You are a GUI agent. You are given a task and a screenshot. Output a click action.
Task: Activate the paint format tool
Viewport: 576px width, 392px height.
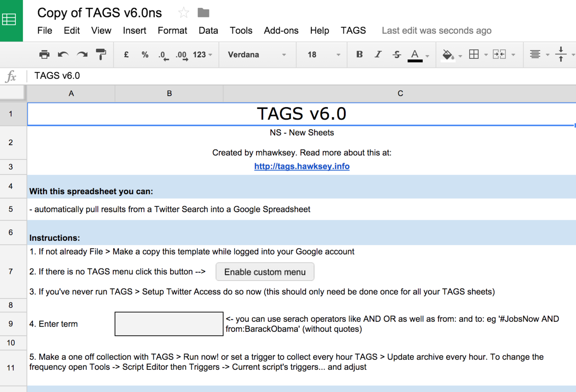101,54
